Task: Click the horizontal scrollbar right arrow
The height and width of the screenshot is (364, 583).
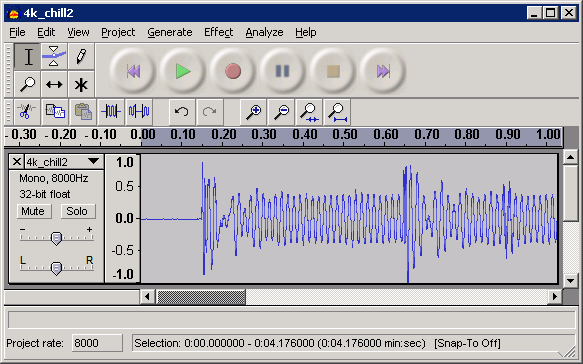Action: coord(555,296)
